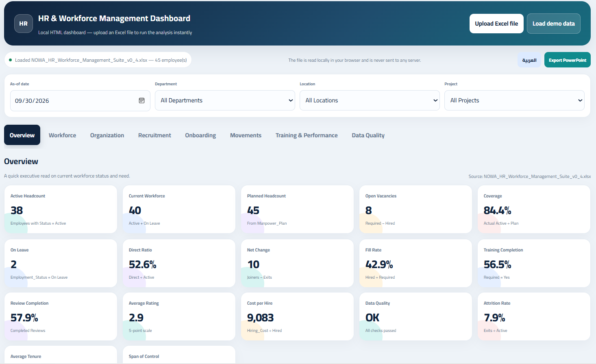The height and width of the screenshot is (364, 596).
Task: Click the Direct Ratio value 52.6%
Action: [142, 264]
